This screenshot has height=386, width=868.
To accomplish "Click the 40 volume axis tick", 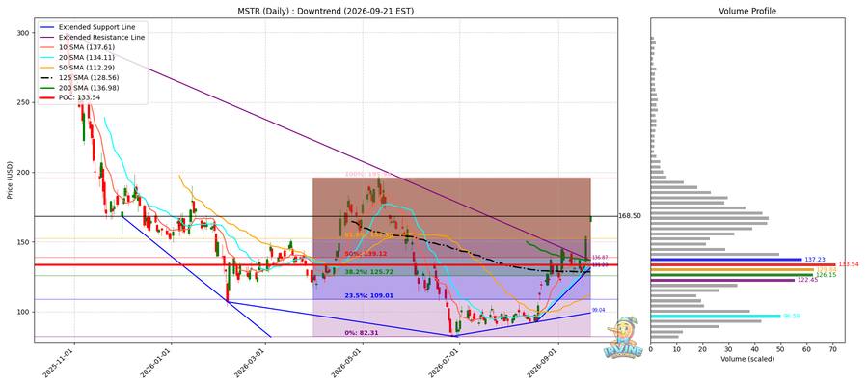I will click(754, 349).
